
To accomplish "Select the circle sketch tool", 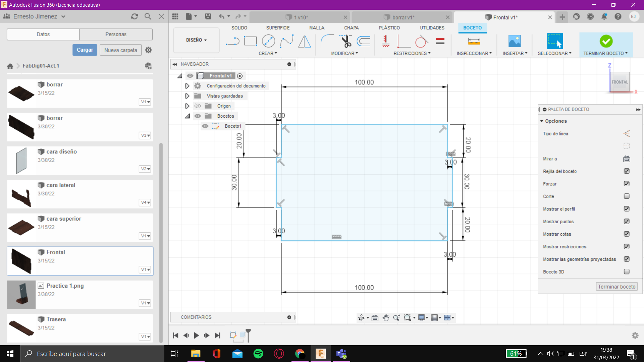I will pos(268,41).
